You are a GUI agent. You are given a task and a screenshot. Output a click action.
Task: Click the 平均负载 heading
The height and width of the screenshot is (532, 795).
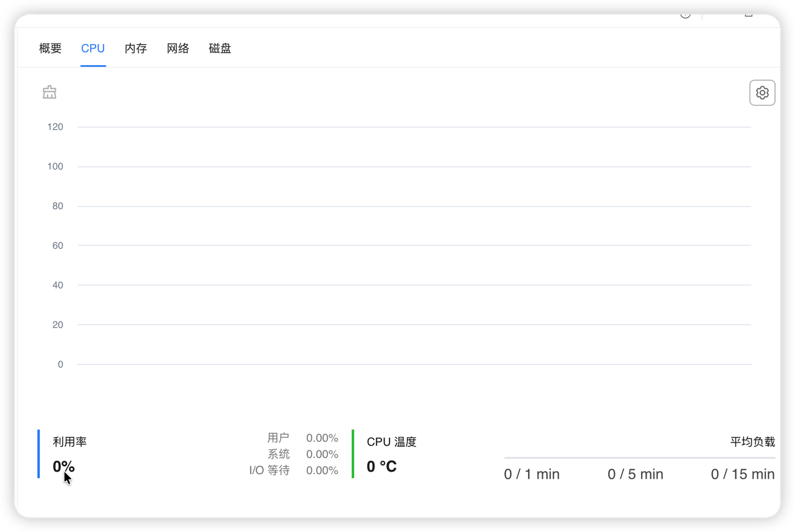pos(753,442)
